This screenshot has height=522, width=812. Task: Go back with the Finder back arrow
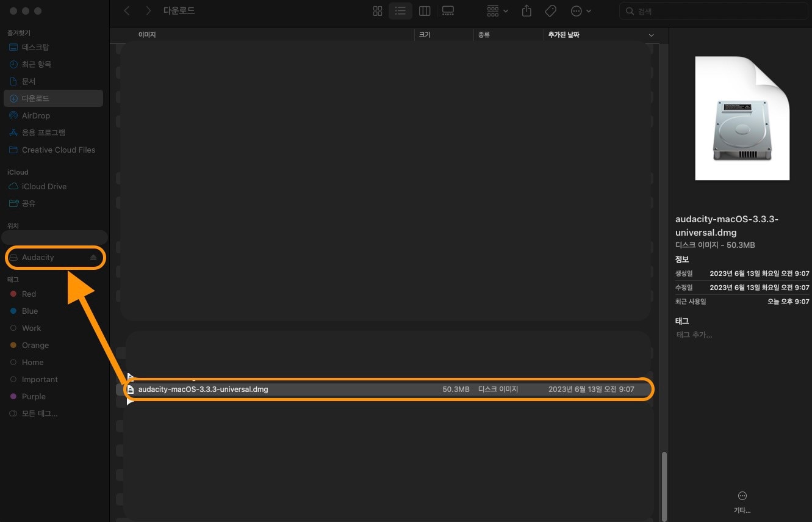pos(127,11)
